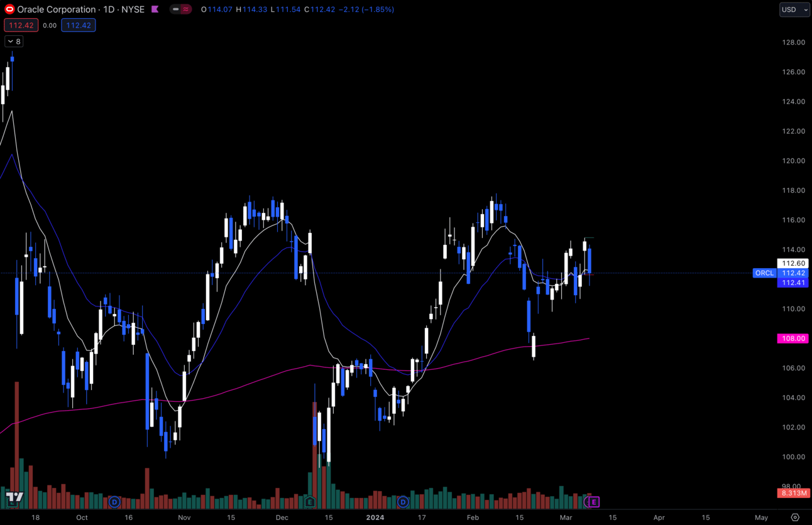Click 122.00 on the price axis

click(x=793, y=131)
